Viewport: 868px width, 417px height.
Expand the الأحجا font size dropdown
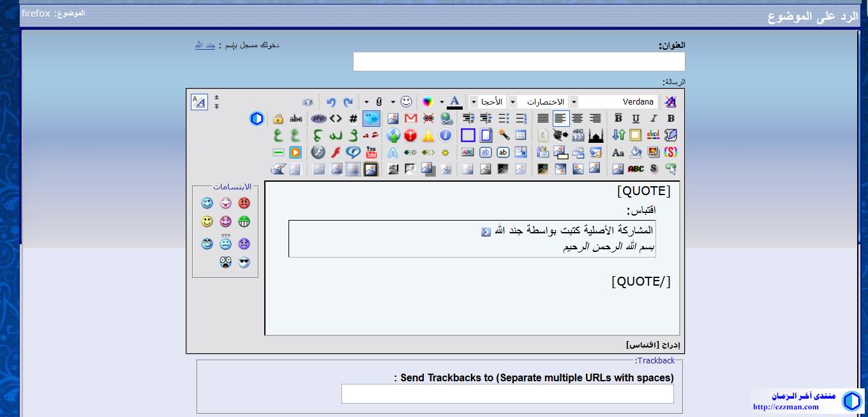pyautogui.click(x=474, y=102)
